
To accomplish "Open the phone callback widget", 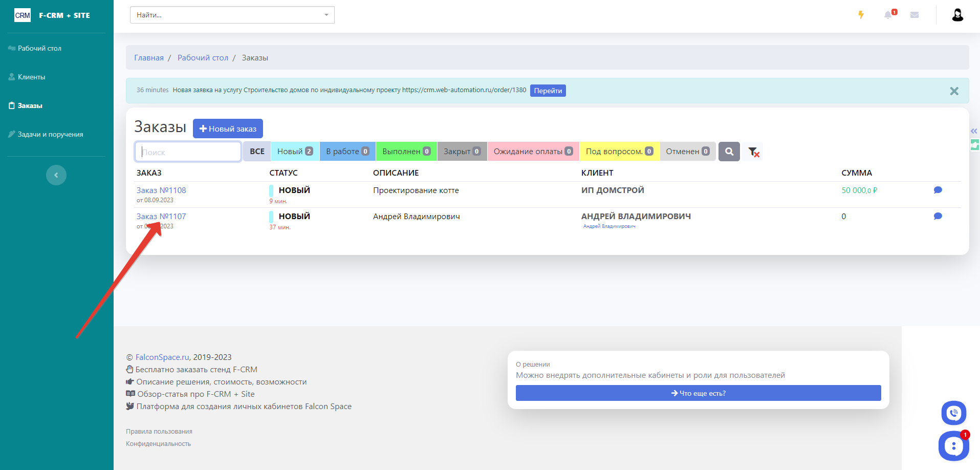I will (953, 413).
